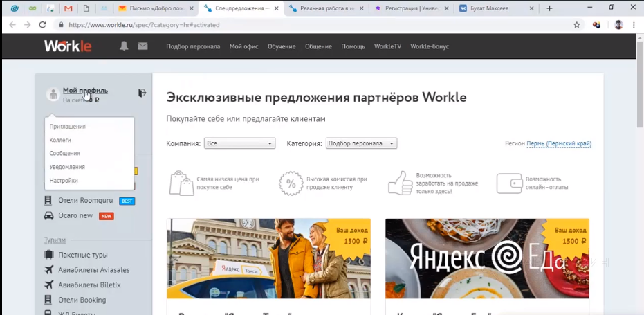
Task: Reload the page in the browser
Action: pos(42,25)
